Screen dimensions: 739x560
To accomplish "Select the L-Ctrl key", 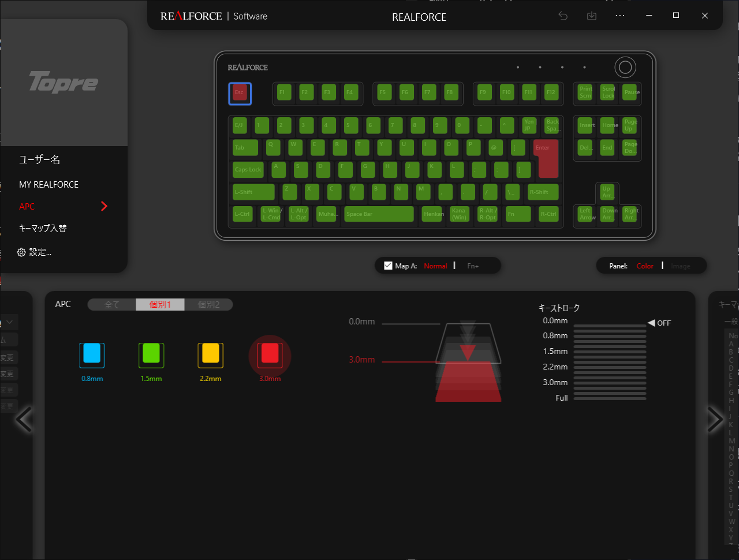I will (x=242, y=214).
